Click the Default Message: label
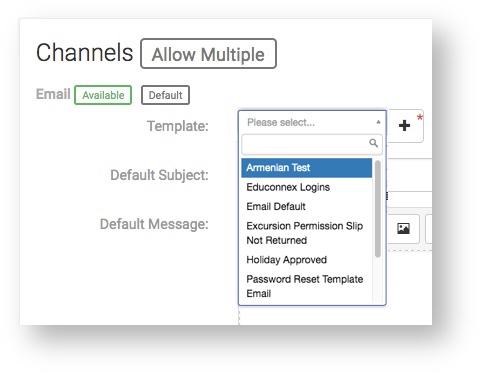Viewport: 480px width, 373px height. click(154, 224)
